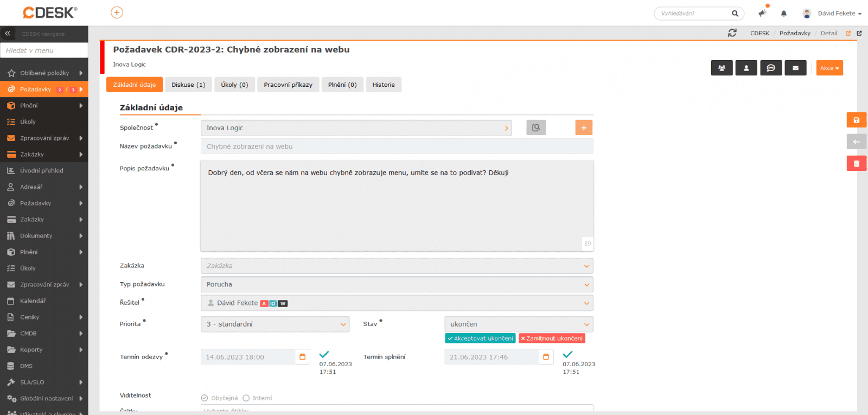
Task: Add a company with the orange plus button
Action: click(x=584, y=127)
